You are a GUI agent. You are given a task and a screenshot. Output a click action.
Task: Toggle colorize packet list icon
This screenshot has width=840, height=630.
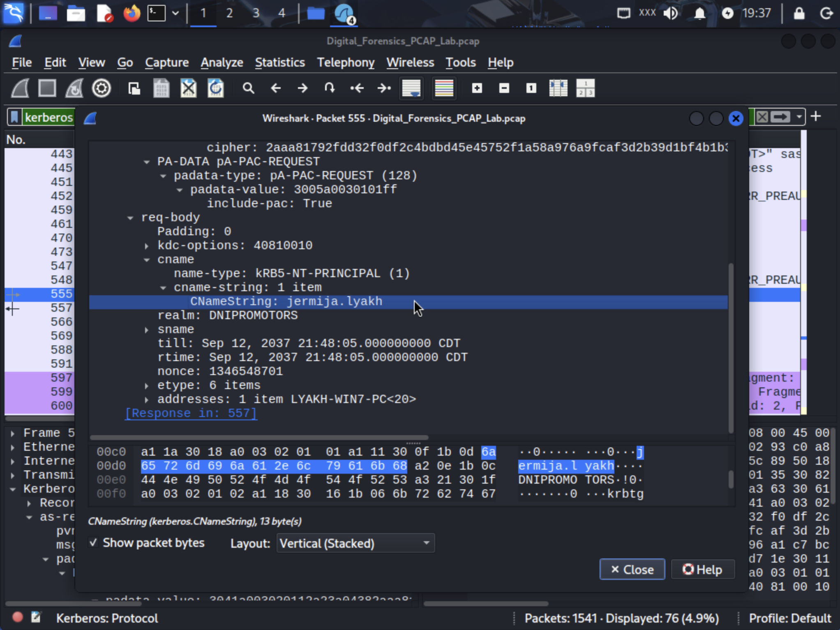(444, 88)
